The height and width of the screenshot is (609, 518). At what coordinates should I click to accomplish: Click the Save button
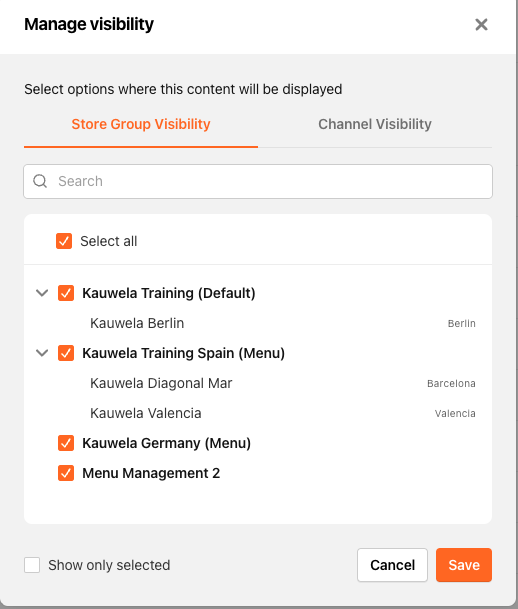pyautogui.click(x=464, y=565)
